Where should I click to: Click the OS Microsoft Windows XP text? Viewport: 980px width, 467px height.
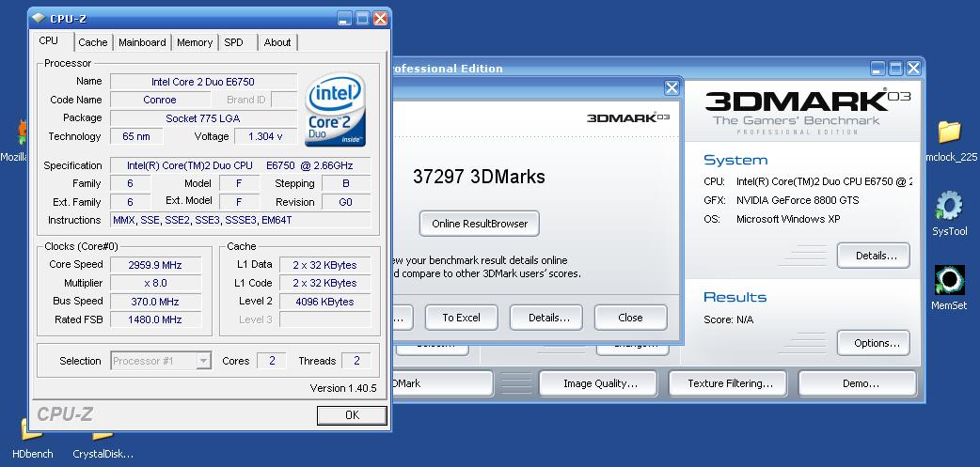(772, 219)
